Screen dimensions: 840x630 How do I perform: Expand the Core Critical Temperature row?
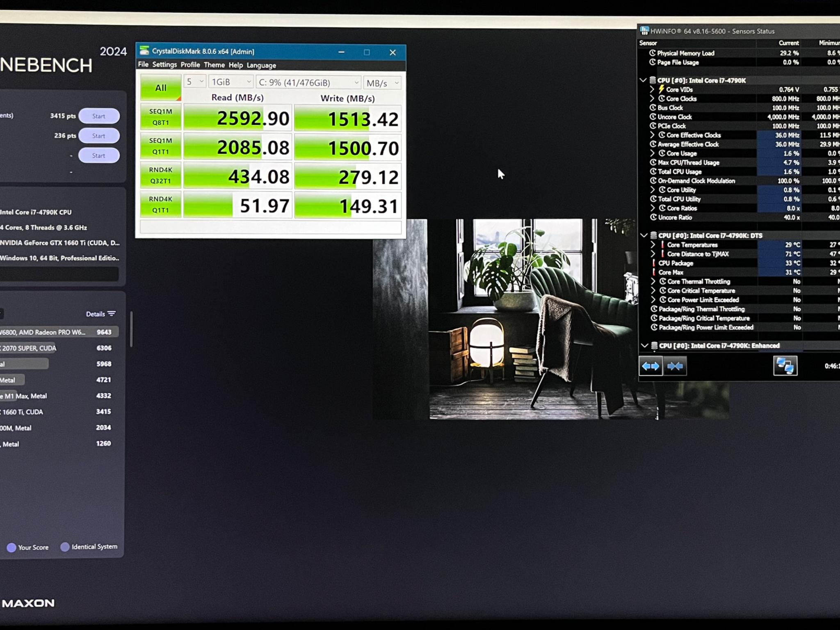(653, 290)
